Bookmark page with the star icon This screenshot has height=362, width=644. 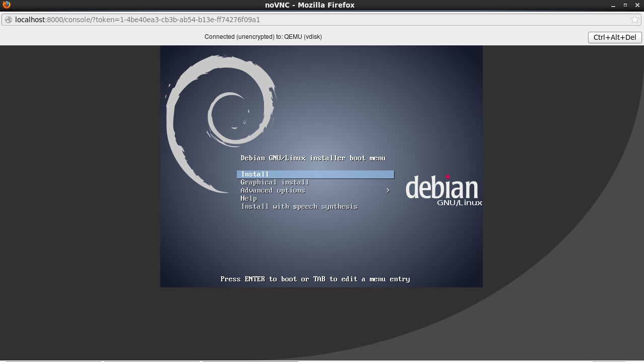tap(635, 20)
